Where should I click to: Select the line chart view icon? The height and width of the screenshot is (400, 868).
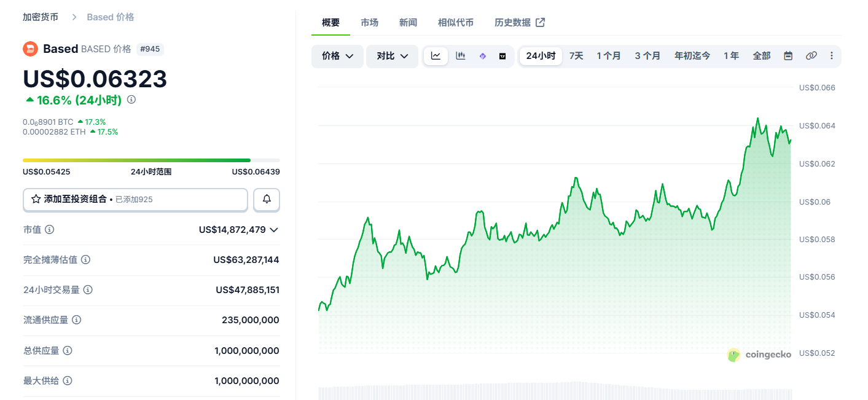point(436,56)
